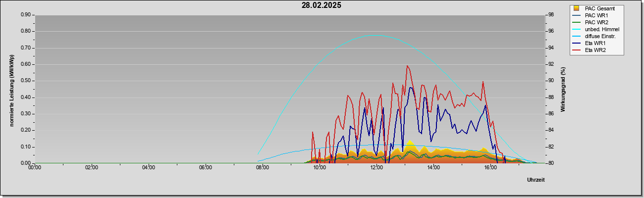Click the 0.50 left axis value

tap(25, 81)
